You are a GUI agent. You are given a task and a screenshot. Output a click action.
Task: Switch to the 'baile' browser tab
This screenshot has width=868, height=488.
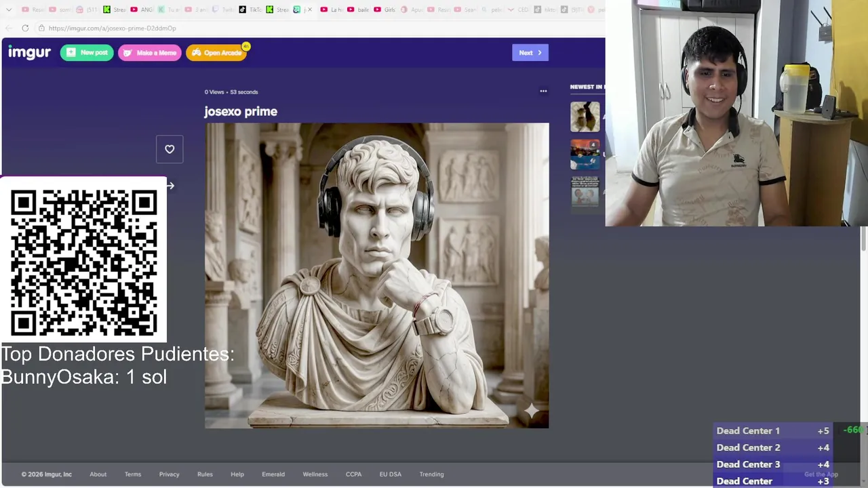(x=359, y=9)
